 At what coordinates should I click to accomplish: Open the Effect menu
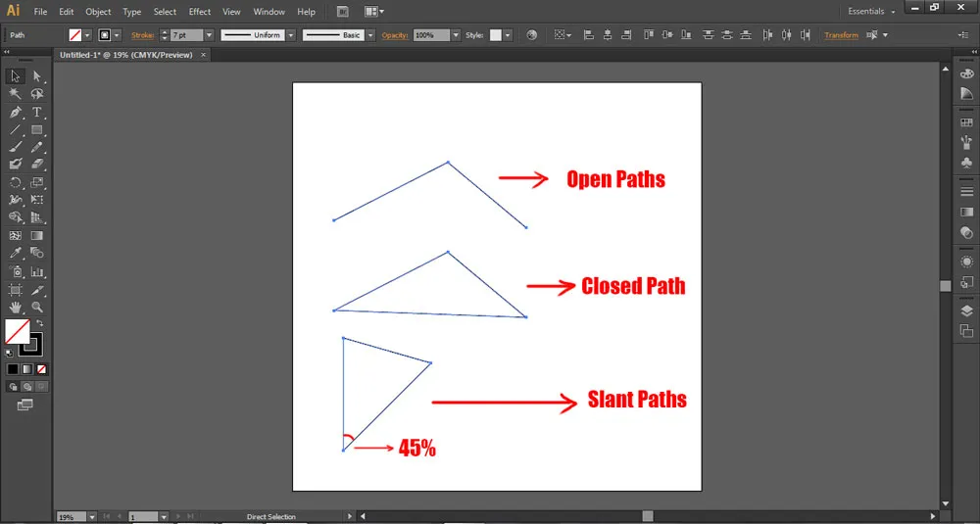pyautogui.click(x=200, y=11)
